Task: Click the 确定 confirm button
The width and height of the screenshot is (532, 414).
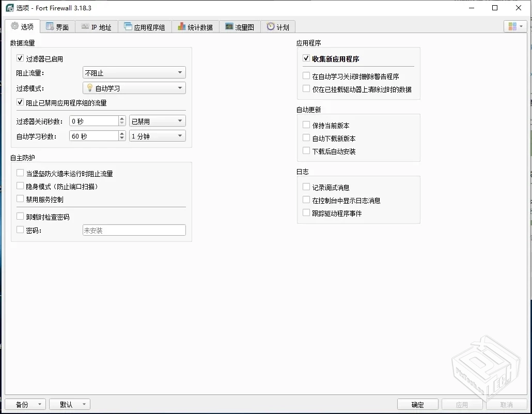Action: [x=417, y=404]
